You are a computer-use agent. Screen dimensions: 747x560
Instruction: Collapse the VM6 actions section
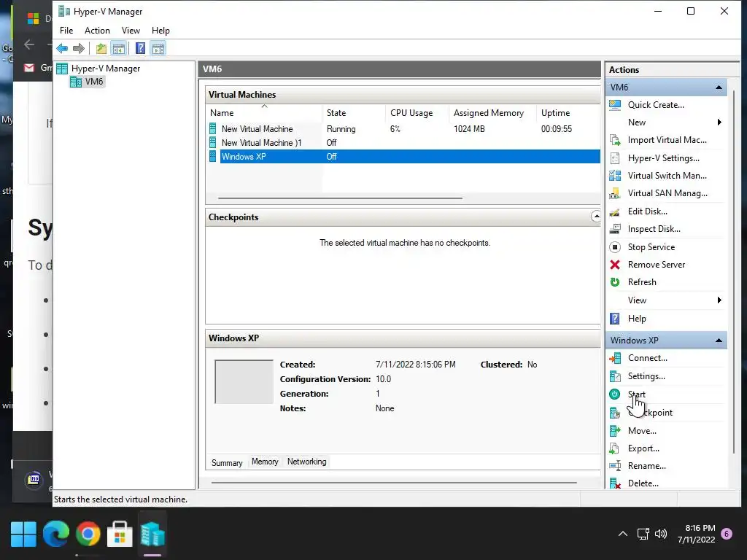tap(719, 87)
